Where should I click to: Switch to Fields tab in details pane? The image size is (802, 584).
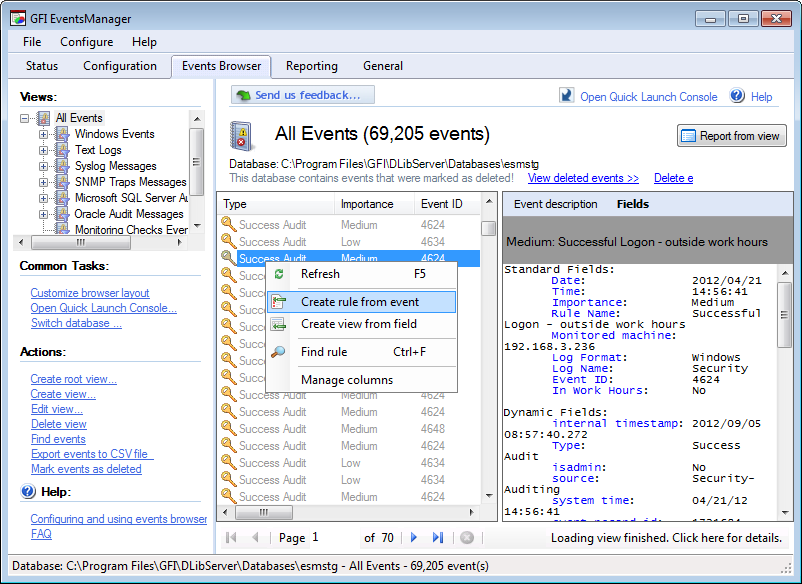coord(633,204)
